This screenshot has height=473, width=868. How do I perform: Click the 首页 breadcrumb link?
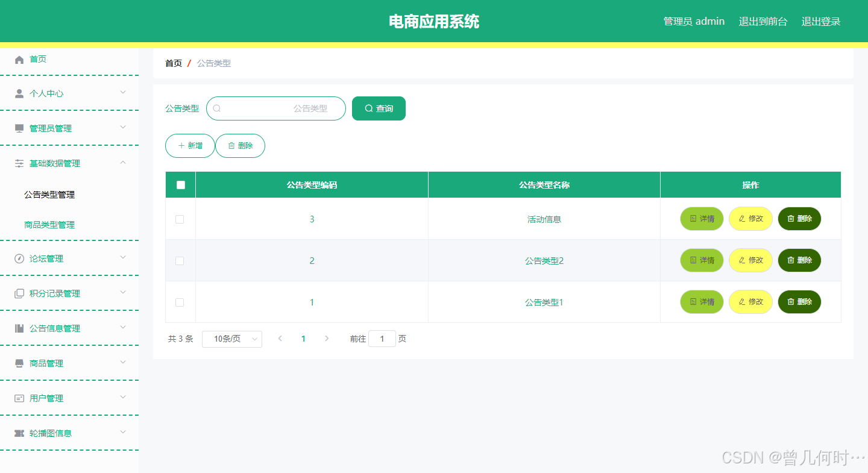pyautogui.click(x=173, y=63)
